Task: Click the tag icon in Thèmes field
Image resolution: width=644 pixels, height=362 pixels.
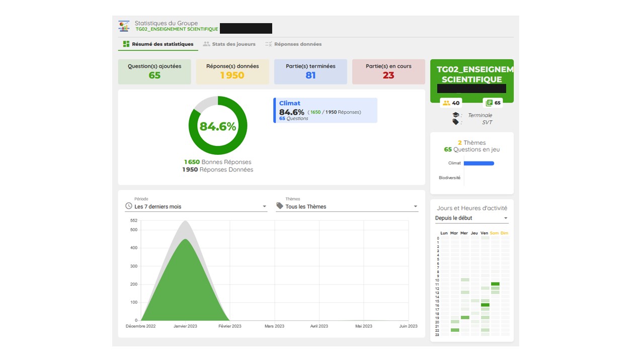Action: tap(280, 206)
